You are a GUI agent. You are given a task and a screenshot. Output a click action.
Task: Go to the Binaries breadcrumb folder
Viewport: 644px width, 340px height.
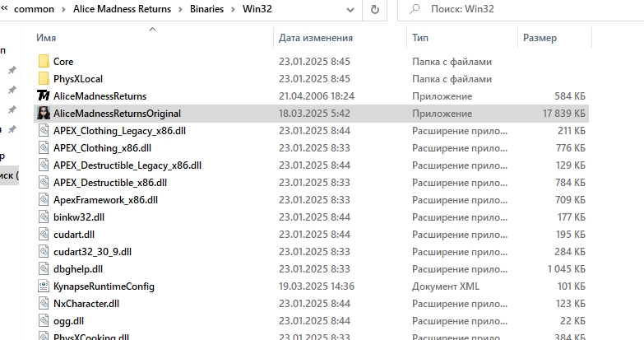[x=206, y=9]
